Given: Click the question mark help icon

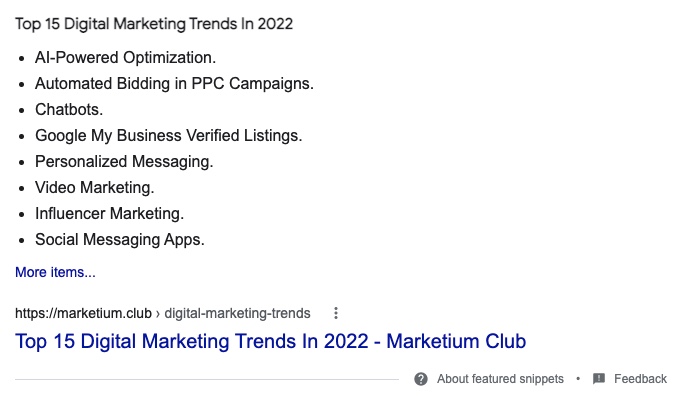Looking at the screenshot, I should point(421,379).
